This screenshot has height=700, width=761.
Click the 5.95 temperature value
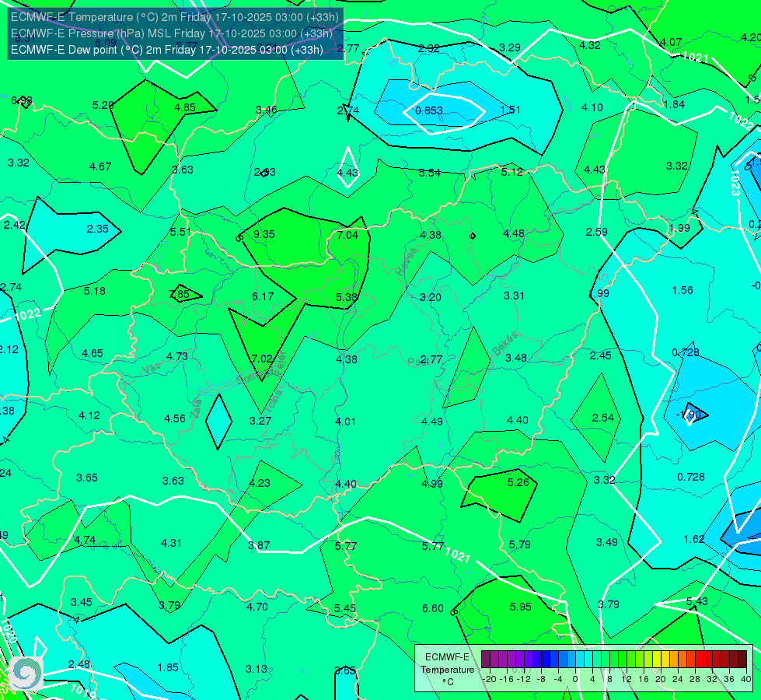(x=520, y=607)
